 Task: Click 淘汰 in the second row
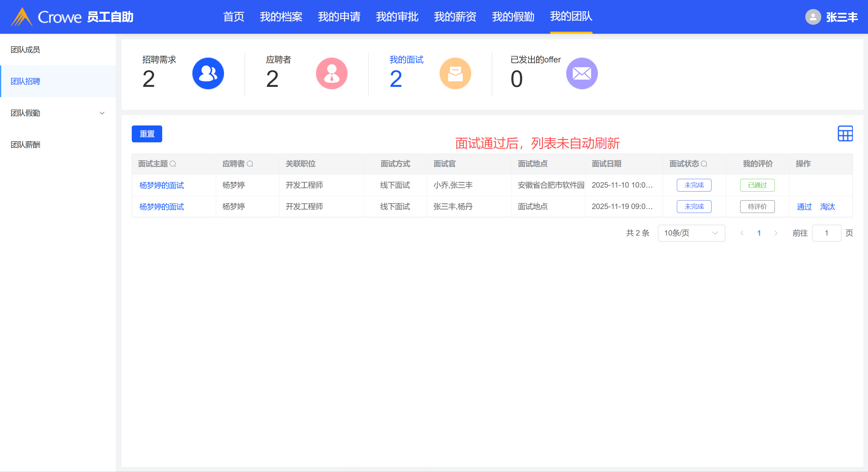[x=827, y=207]
